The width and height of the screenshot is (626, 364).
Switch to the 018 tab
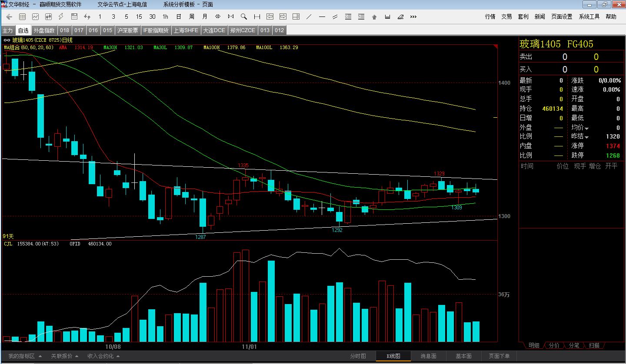(x=64, y=30)
